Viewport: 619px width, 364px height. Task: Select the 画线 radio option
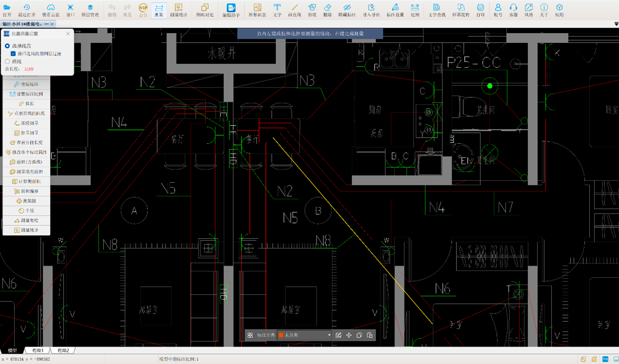[7, 62]
